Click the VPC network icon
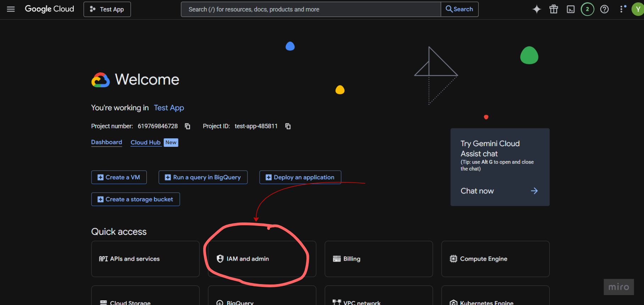 pos(337,302)
